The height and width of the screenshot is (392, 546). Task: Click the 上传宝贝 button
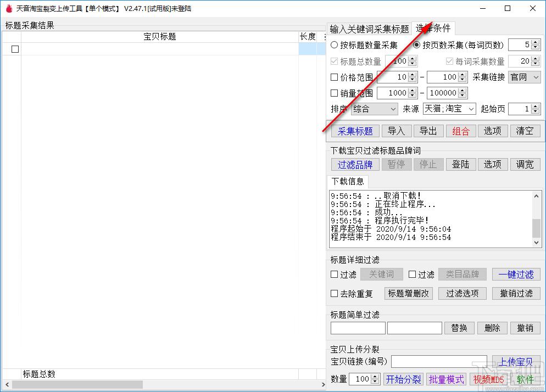516,362
